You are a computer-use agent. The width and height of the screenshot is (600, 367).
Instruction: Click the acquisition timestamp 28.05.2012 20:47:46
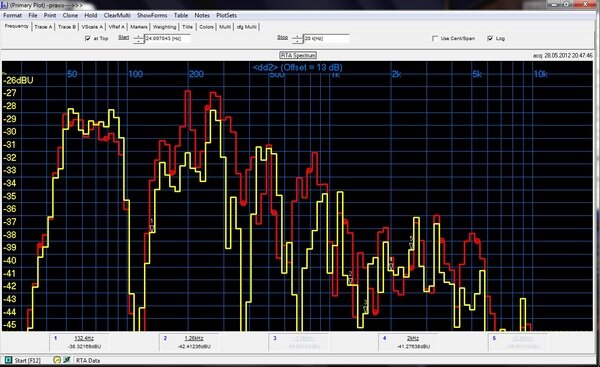pyautogui.click(x=563, y=55)
